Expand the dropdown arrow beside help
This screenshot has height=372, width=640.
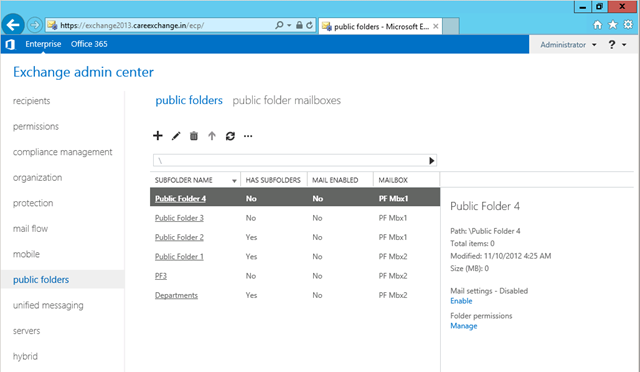pyautogui.click(x=624, y=45)
